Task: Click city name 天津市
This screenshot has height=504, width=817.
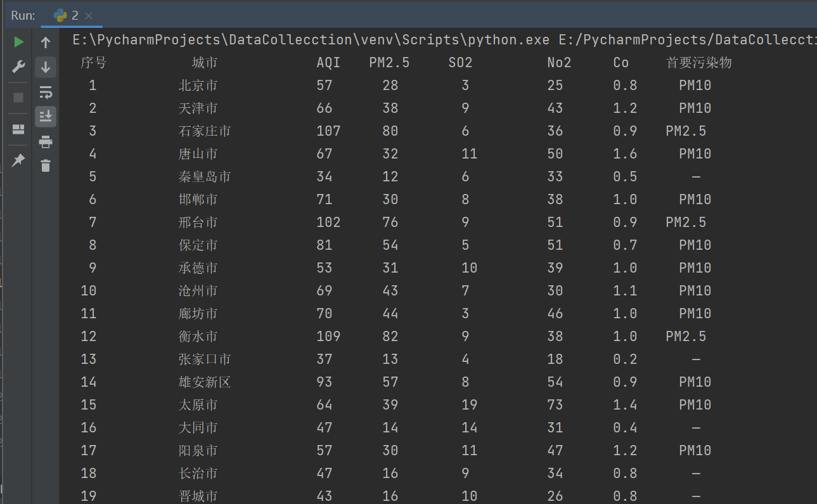Action: coord(198,108)
